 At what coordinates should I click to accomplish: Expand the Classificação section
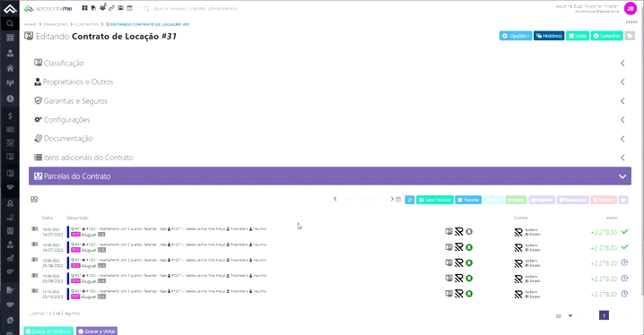330,63
